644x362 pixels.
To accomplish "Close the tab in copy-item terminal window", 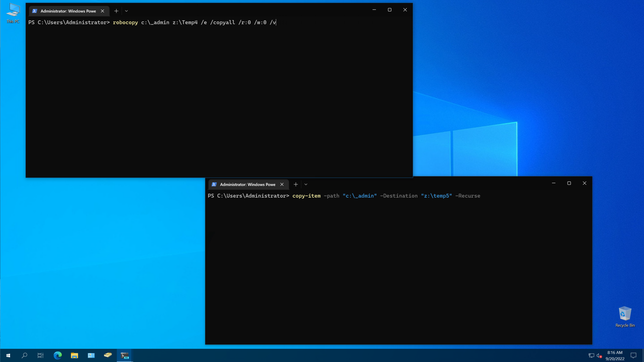I will [282, 185].
